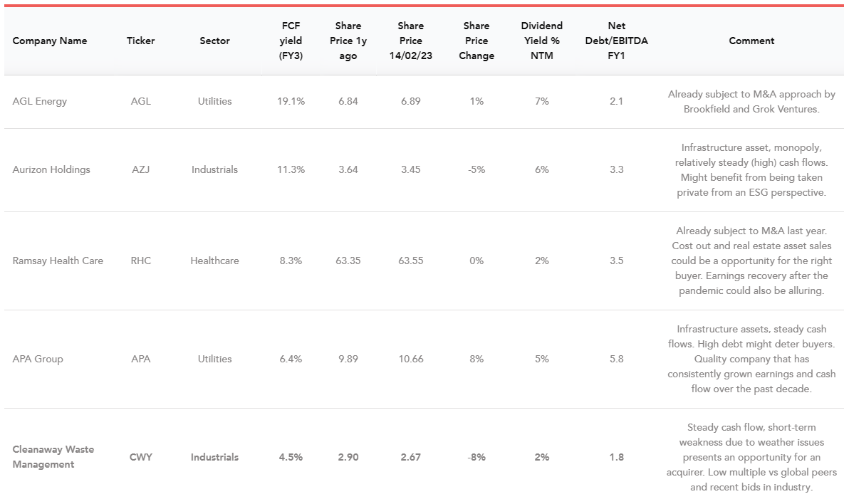Image resolution: width=844 pixels, height=504 pixels.
Task: Click the Healthcare sector cell
Action: pyautogui.click(x=214, y=261)
